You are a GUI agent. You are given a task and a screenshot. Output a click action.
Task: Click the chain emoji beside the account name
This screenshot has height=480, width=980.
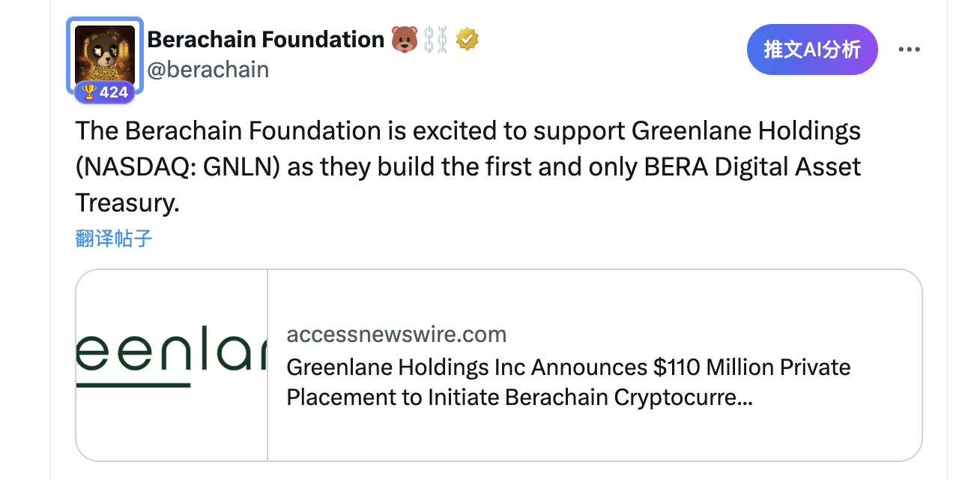coord(435,40)
